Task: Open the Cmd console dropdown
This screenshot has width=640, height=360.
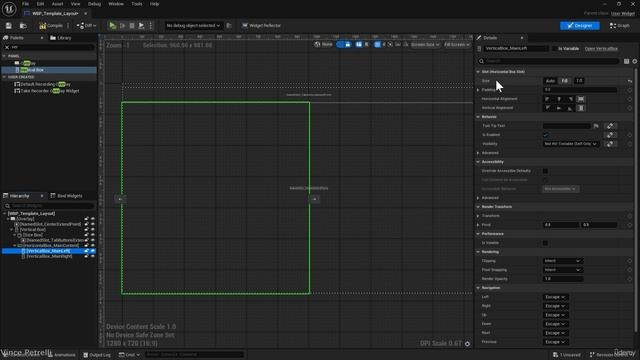Action: pyautogui.click(x=129, y=355)
